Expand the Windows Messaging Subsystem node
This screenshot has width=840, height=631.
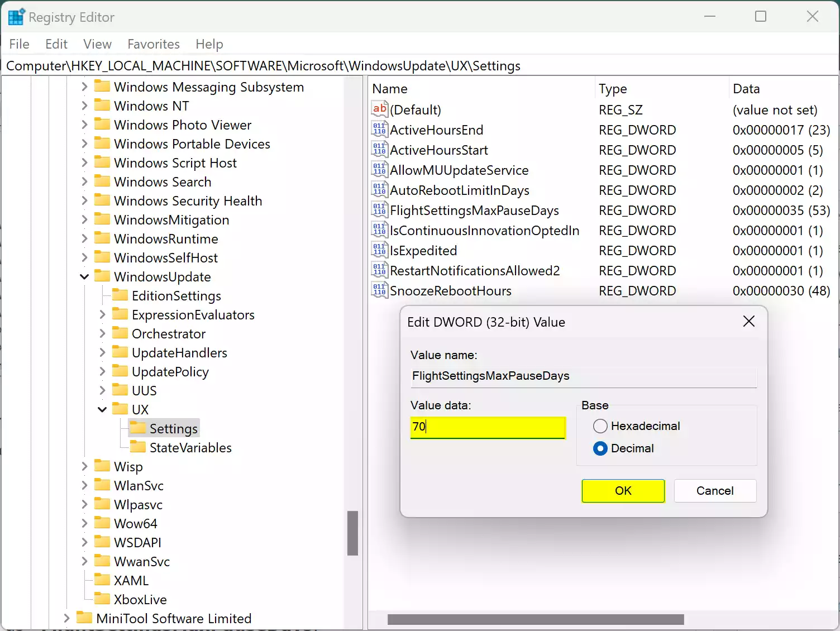(x=84, y=87)
